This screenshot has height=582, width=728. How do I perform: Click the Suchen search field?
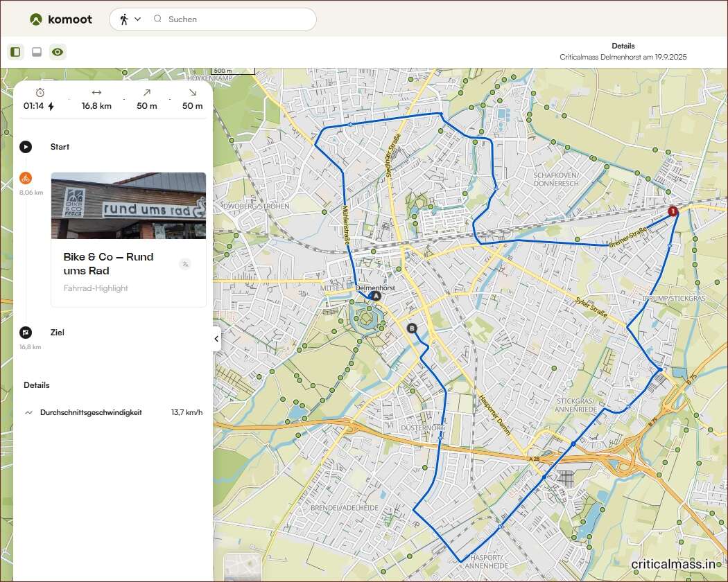coord(236,19)
